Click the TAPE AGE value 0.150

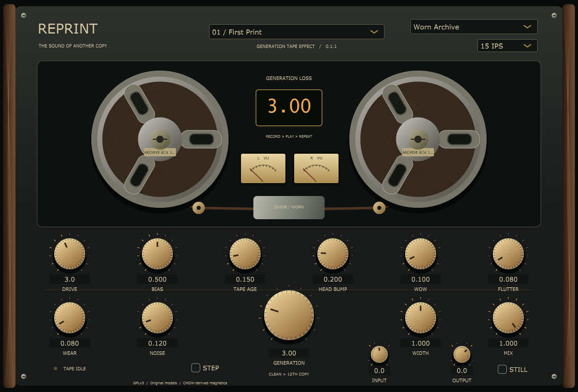click(245, 279)
